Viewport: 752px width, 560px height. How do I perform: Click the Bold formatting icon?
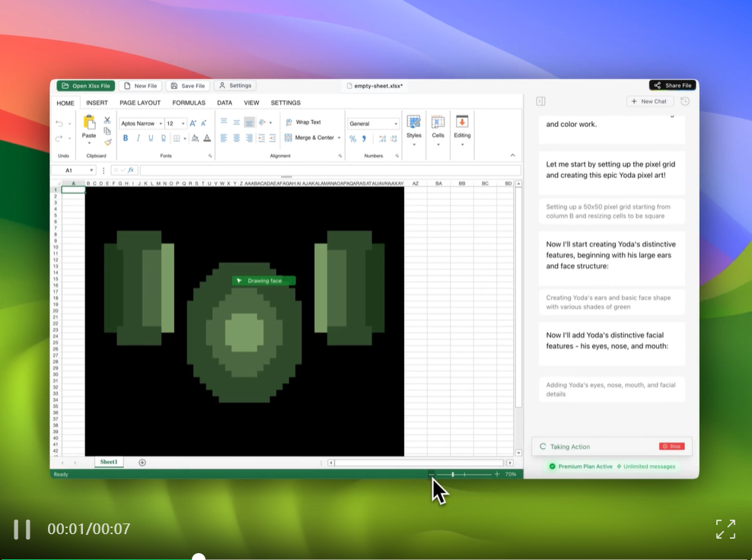pos(126,138)
